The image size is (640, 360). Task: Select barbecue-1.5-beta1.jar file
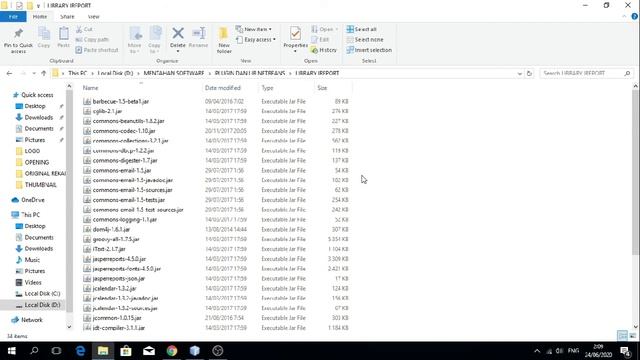coord(116,102)
